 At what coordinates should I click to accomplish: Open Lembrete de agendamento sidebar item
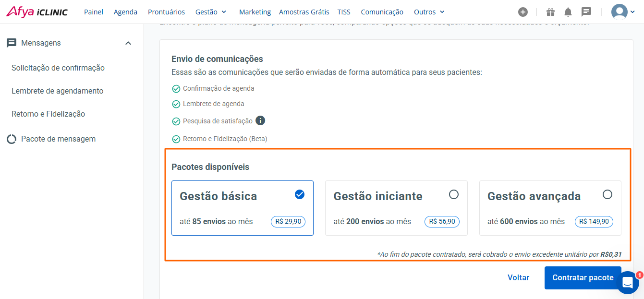pos(58,91)
